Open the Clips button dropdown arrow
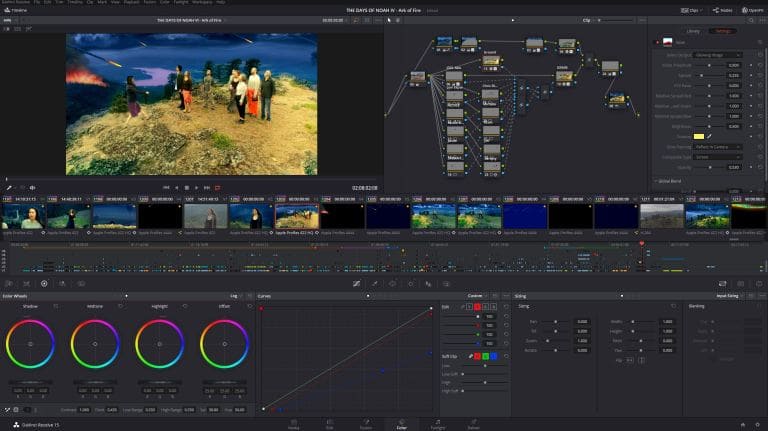768x431 pixels. pyautogui.click(x=701, y=10)
